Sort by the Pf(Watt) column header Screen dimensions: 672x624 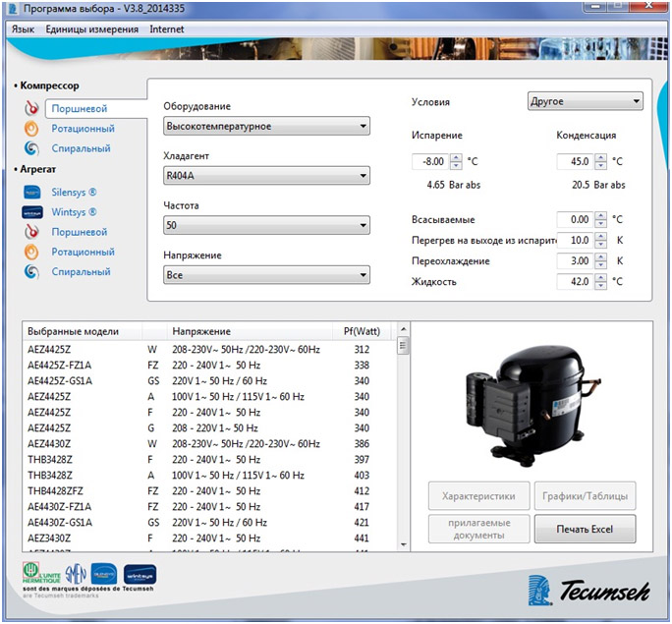click(x=363, y=331)
